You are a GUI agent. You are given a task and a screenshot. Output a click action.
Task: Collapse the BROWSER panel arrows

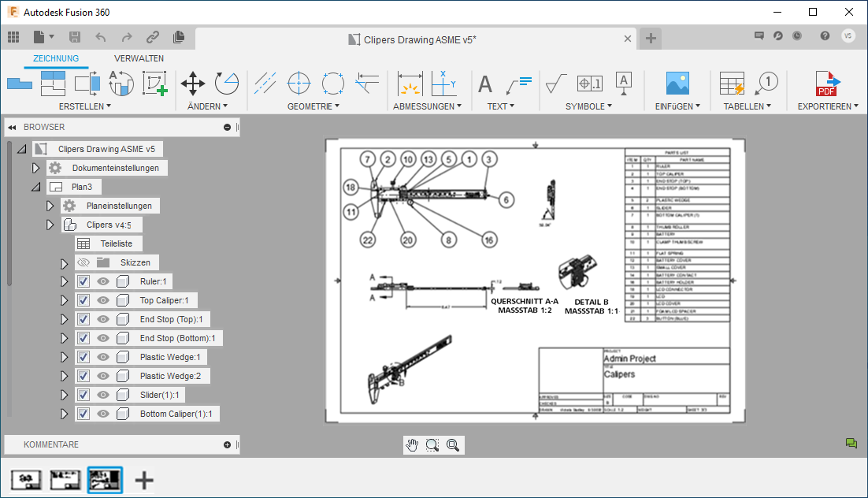12,128
